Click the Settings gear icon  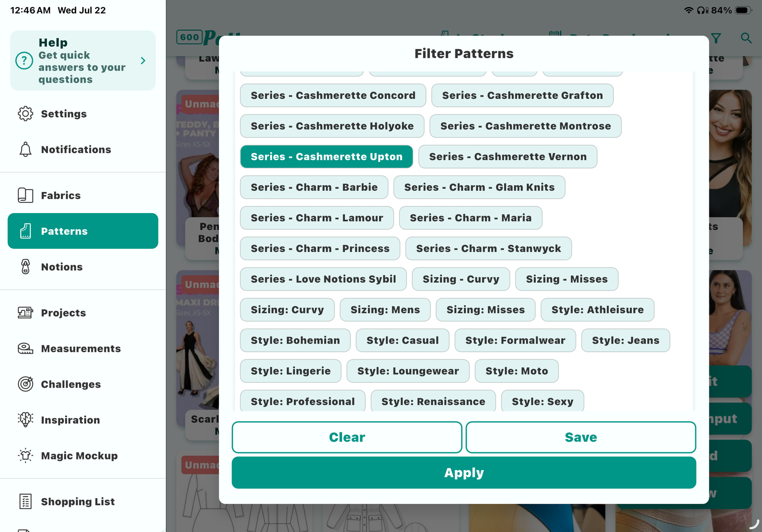(25, 114)
